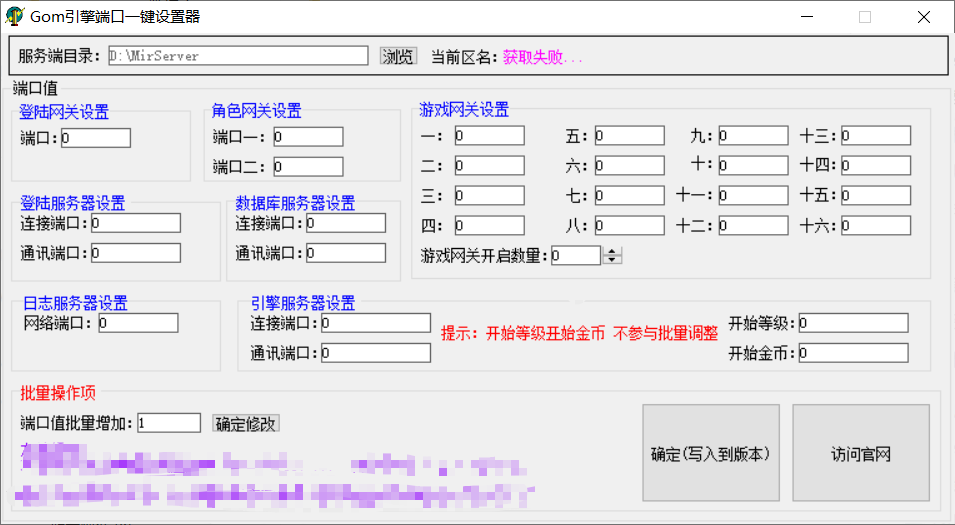Viewport: 955px width, 525px height.
Task: Focus 登陆服务器 连接端口 field
Action: [136, 223]
